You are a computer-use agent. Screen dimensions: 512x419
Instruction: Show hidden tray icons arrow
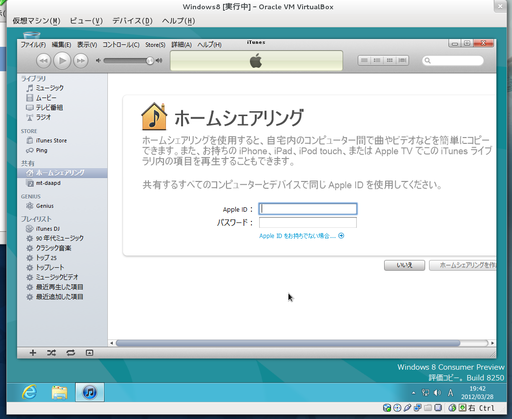(x=414, y=393)
